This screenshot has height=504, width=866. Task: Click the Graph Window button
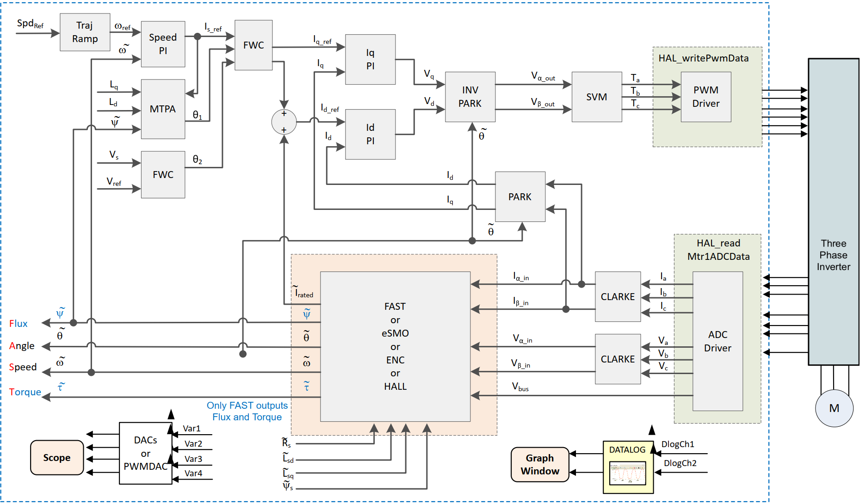[x=540, y=464]
